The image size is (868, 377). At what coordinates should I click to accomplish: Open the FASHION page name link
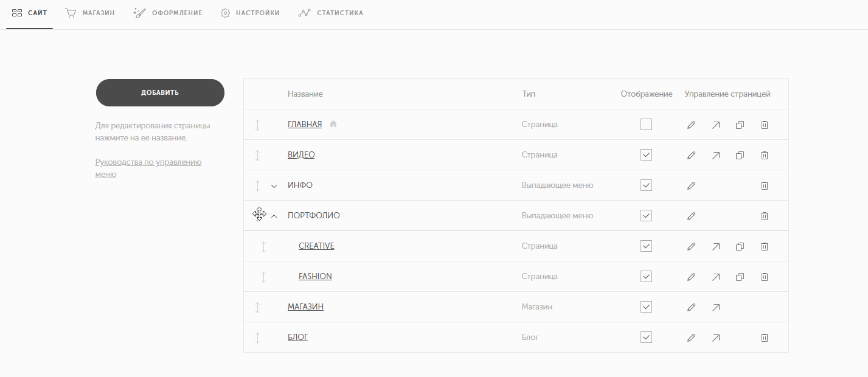pyautogui.click(x=315, y=277)
